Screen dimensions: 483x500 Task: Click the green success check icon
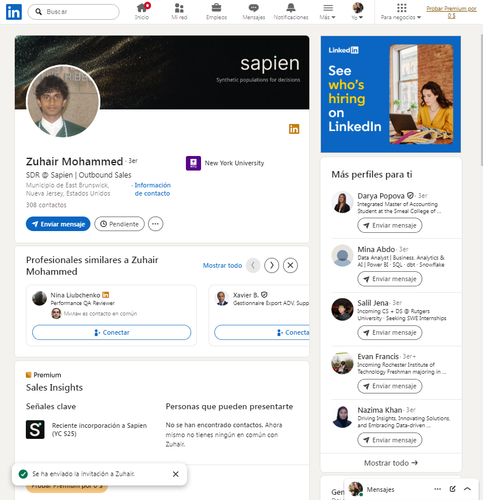[23, 474]
